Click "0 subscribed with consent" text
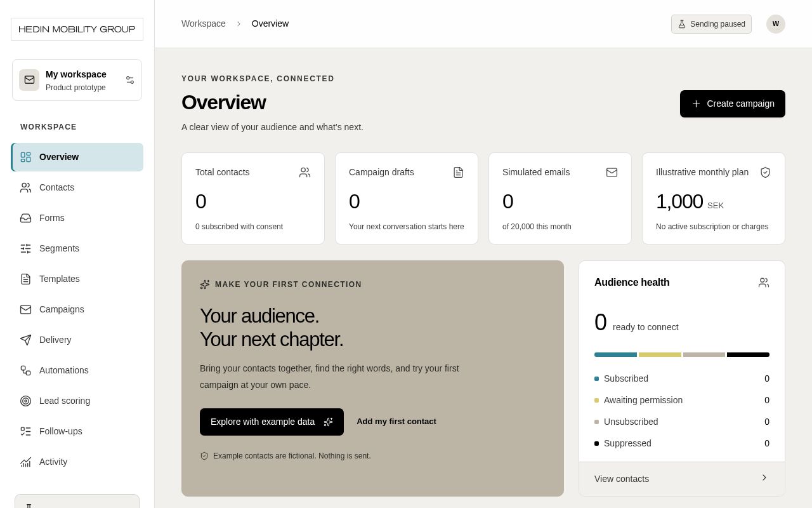Viewport: 812px width, 508px height. click(x=239, y=227)
